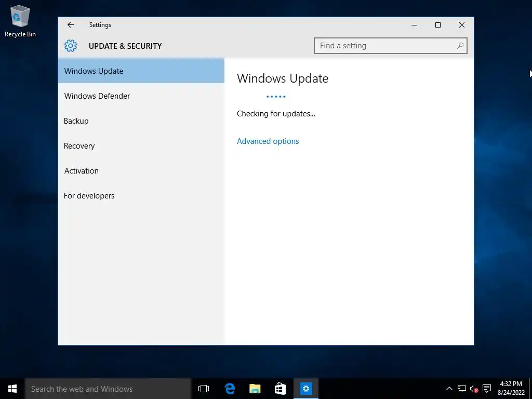Open File Explorer from the taskbar
Viewport: 532px width, 399px height.
[255, 389]
